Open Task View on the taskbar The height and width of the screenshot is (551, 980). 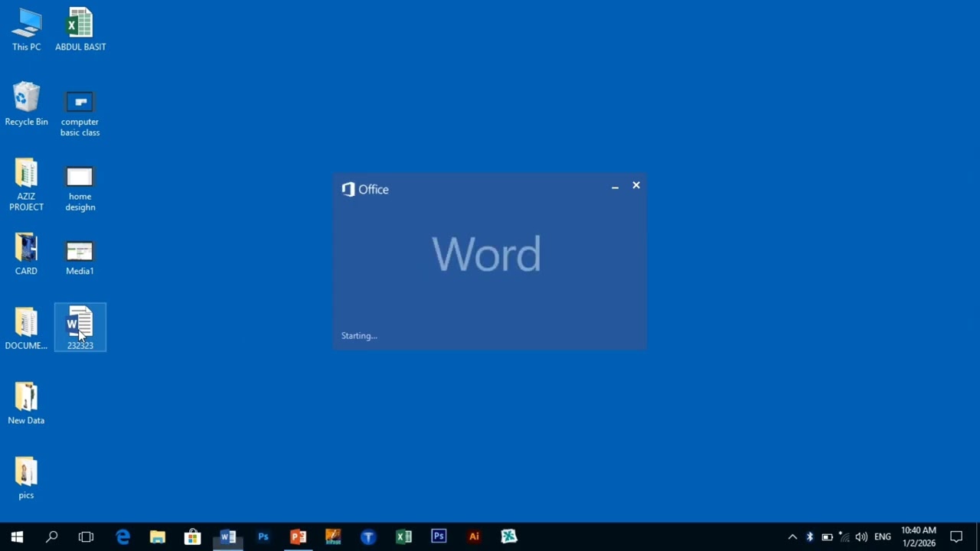[x=86, y=536]
